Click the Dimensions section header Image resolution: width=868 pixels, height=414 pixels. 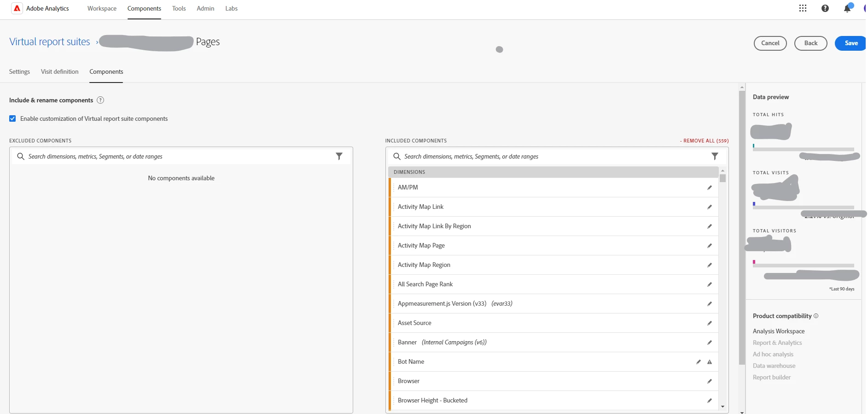click(553, 172)
